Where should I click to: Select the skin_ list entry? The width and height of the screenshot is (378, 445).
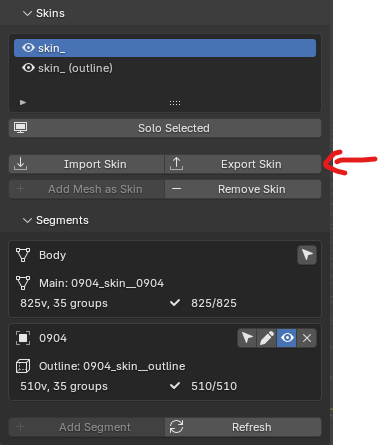pyautogui.click(x=165, y=48)
